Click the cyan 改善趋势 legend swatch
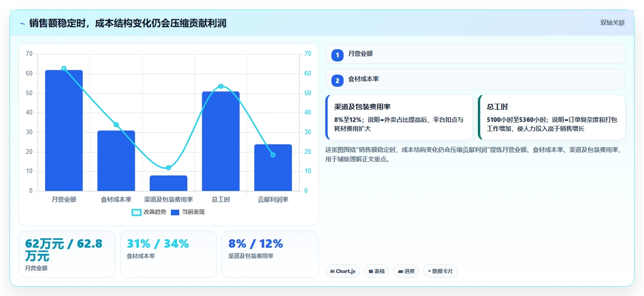Screen dimensions: 644x296 point(137,213)
